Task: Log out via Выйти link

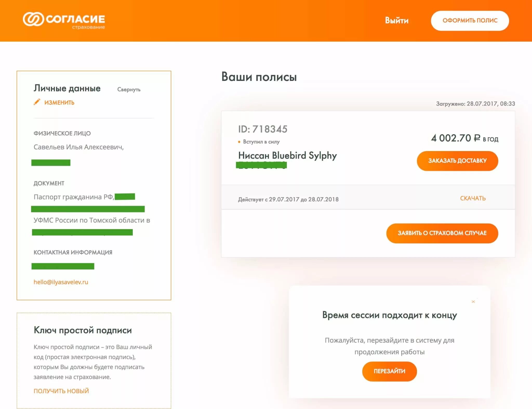Action: pos(397,20)
